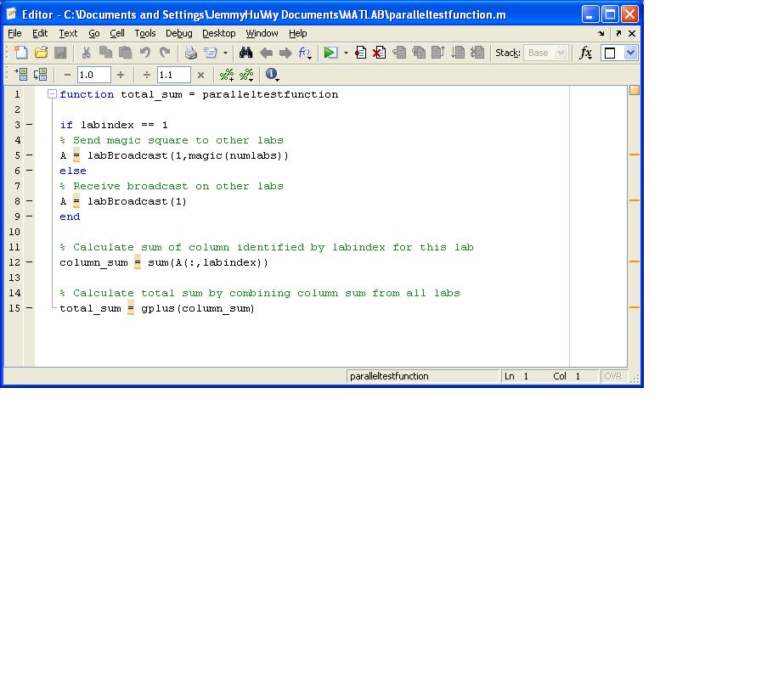Run the script with the green arrow
The width and height of the screenshot is (784, 680).
pos(330,53)
